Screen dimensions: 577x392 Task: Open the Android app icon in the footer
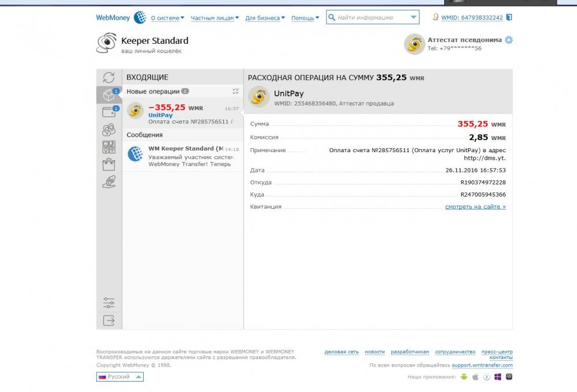click(463, 377)
